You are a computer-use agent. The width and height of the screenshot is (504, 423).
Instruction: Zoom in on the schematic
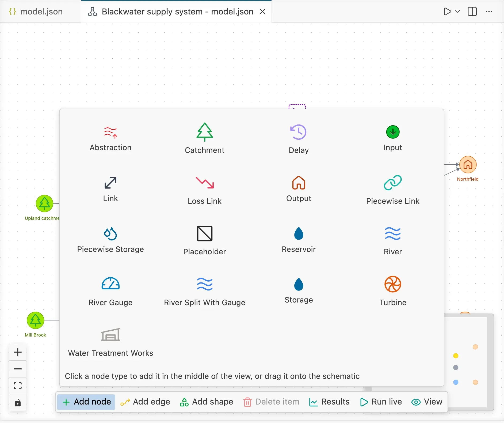(x=18, y=352)
